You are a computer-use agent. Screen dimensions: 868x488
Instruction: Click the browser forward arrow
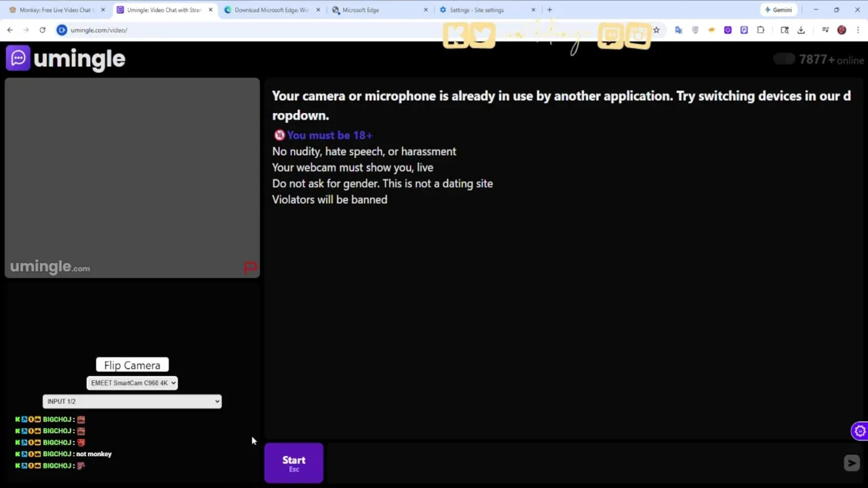(26, 30)
